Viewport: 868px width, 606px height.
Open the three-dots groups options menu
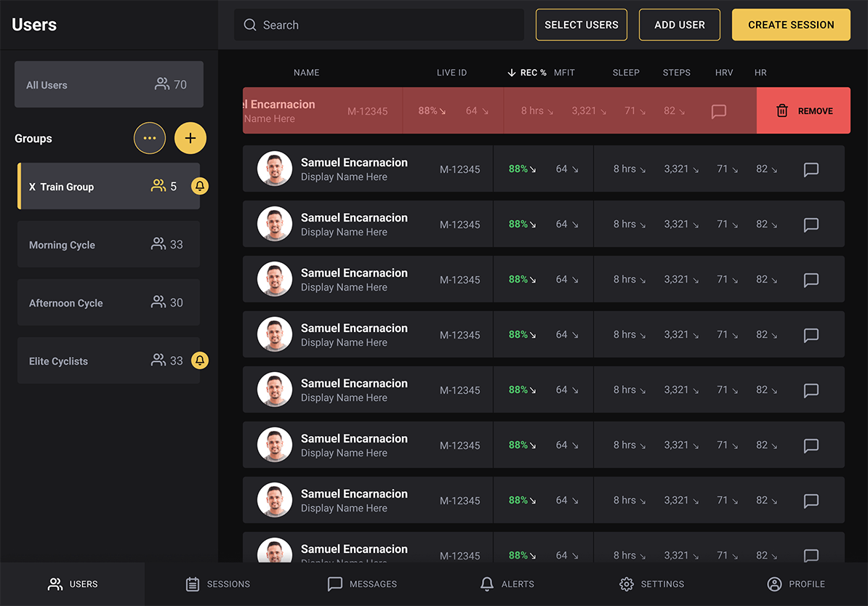150,138
